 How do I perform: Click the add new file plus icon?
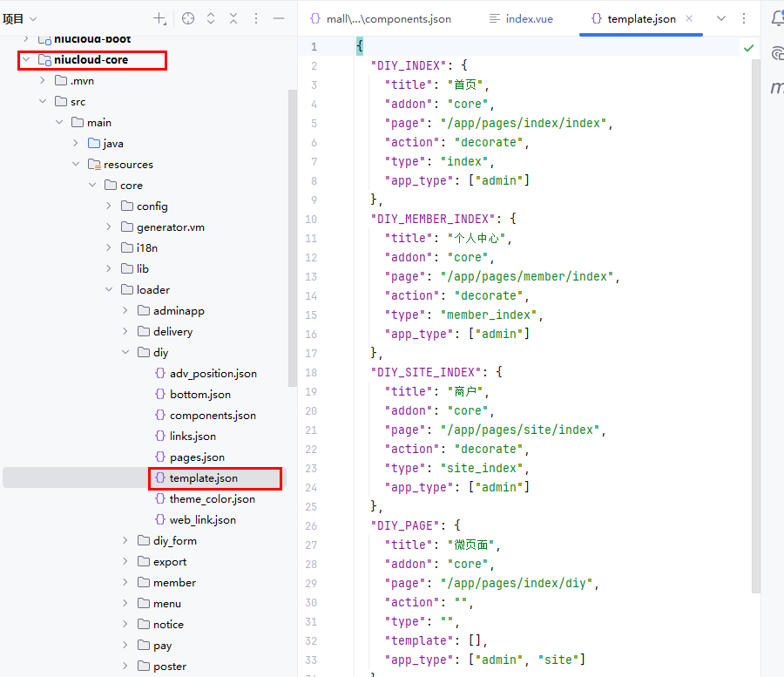coord(159,18)
